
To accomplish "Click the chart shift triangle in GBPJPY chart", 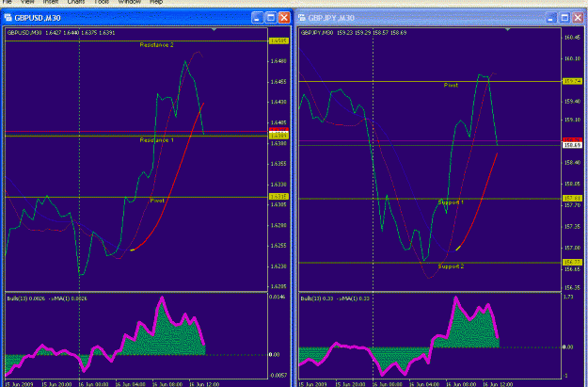I will tap(507, 29).
